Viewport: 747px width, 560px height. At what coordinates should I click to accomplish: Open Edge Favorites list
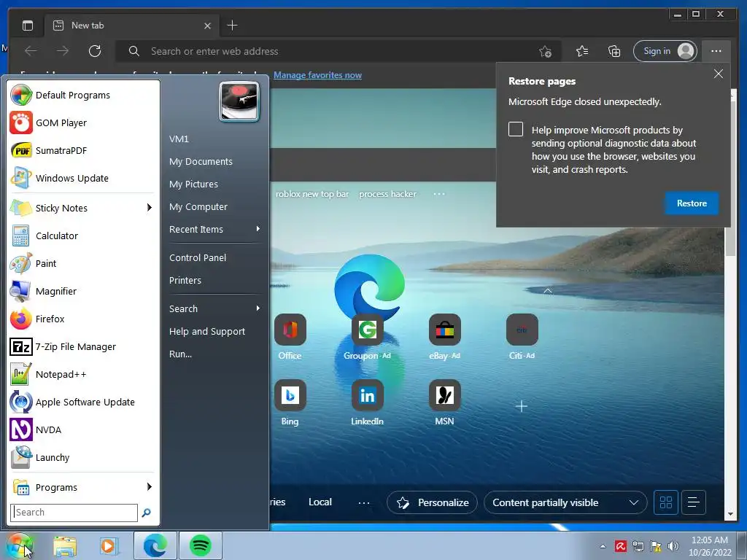pyautogui.click(x=582, y=51)
